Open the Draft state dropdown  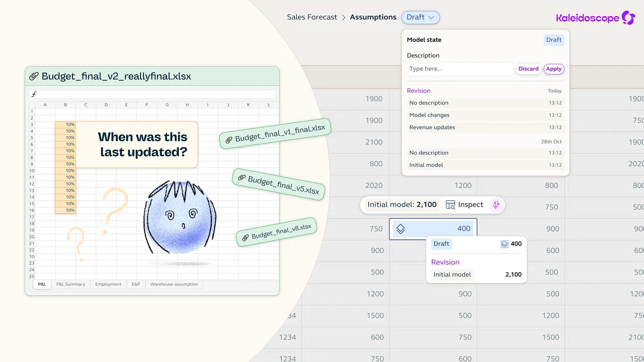[x=420, y=17]
